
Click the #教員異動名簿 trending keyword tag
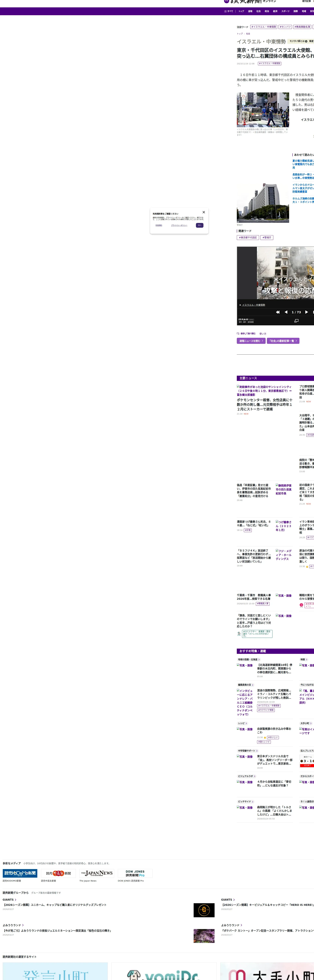coord(302,27)
